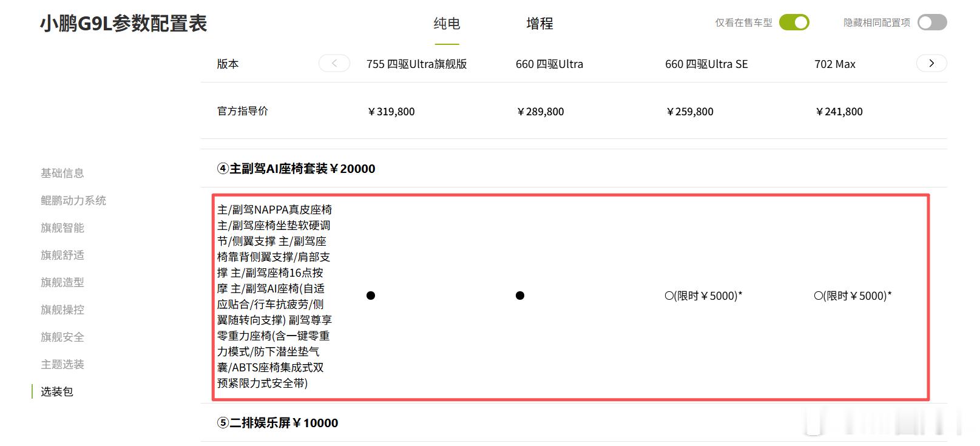Click the ¥289,800 price

click(x=541, y=112)
